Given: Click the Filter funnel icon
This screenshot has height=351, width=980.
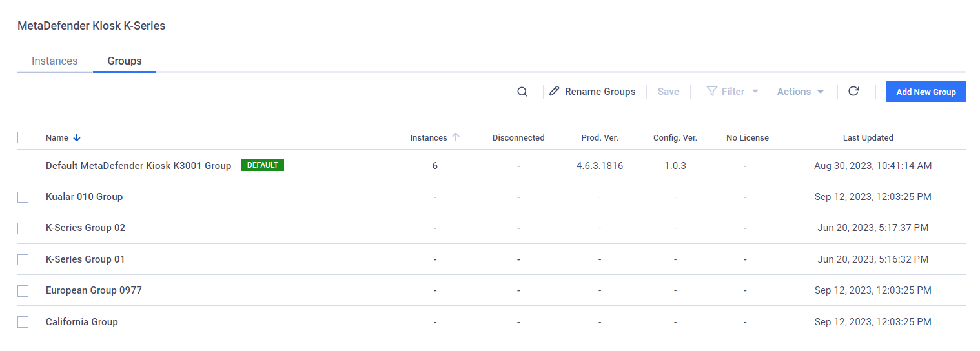Looking at the screenshot, I should coord(712,92).
